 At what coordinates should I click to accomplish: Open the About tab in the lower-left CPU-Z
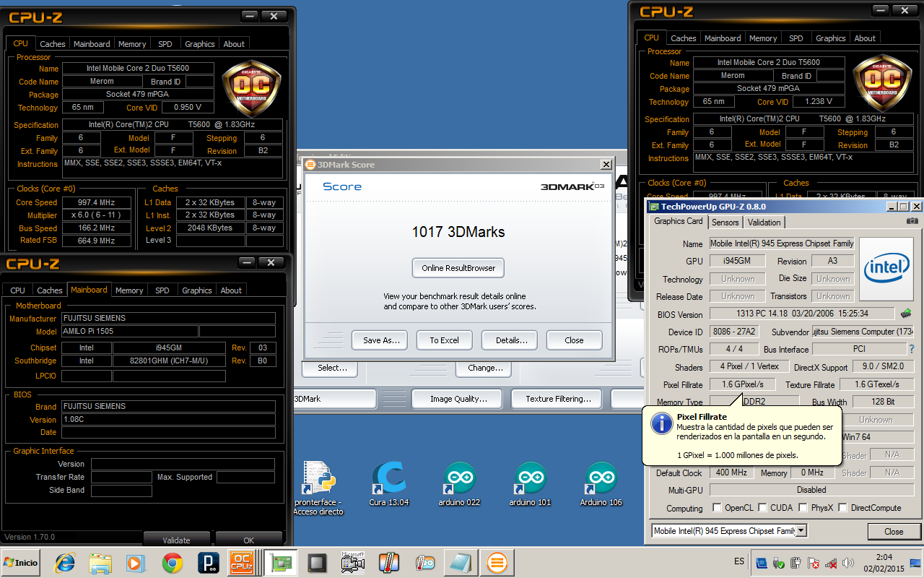pyautogui.click(x=231, y=290)
